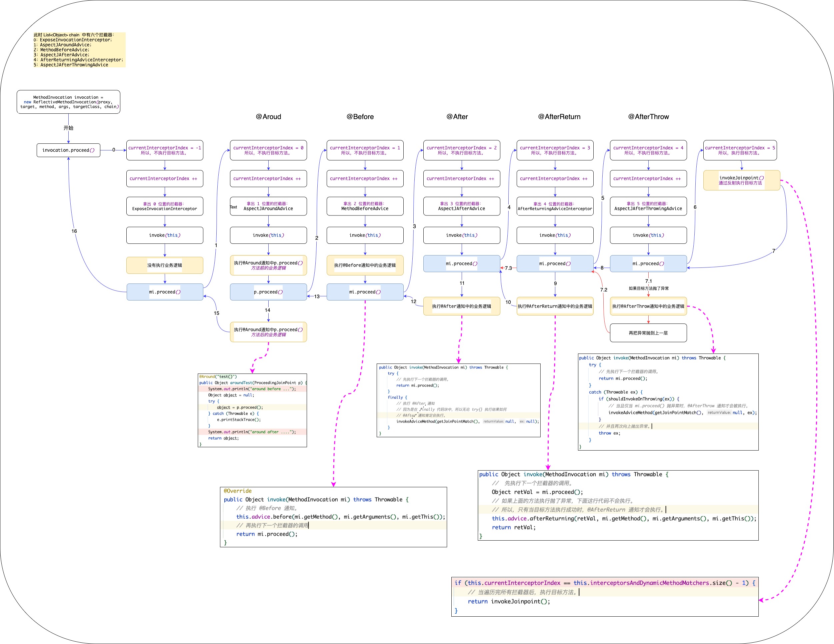Click the 执行@Before通知中的业务逻辑 box
Image resolution: width=834 pixels, height=644 pixels.
coord(365,265)
